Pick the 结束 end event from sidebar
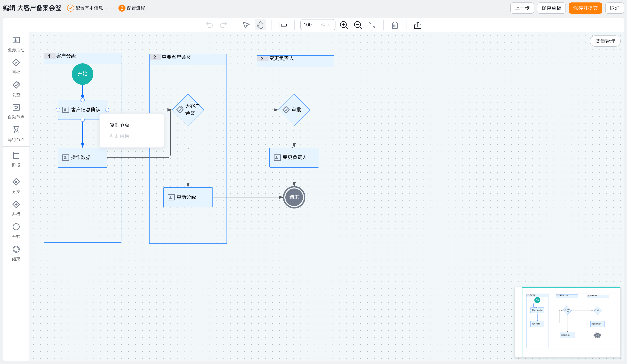 point(16,253)
